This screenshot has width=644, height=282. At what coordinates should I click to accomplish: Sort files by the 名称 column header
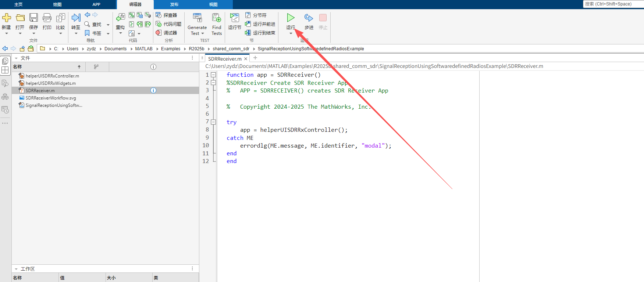coord(49,67)
